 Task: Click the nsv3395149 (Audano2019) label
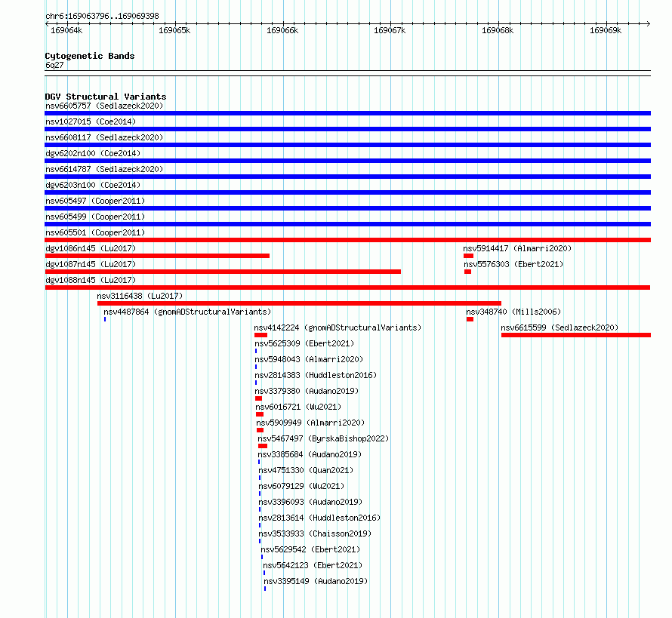point(316,581)
